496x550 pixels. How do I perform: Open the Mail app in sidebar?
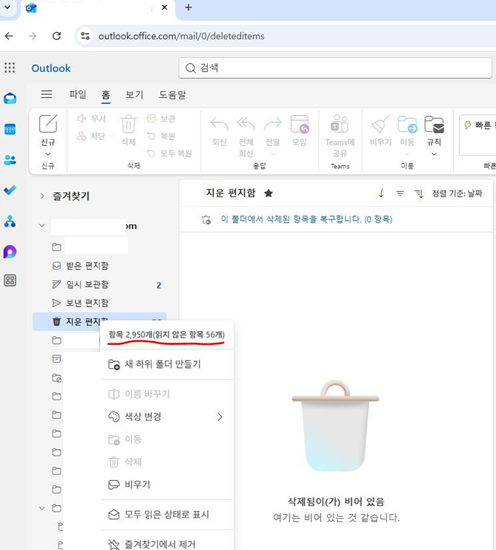click(x=10, y=99)
